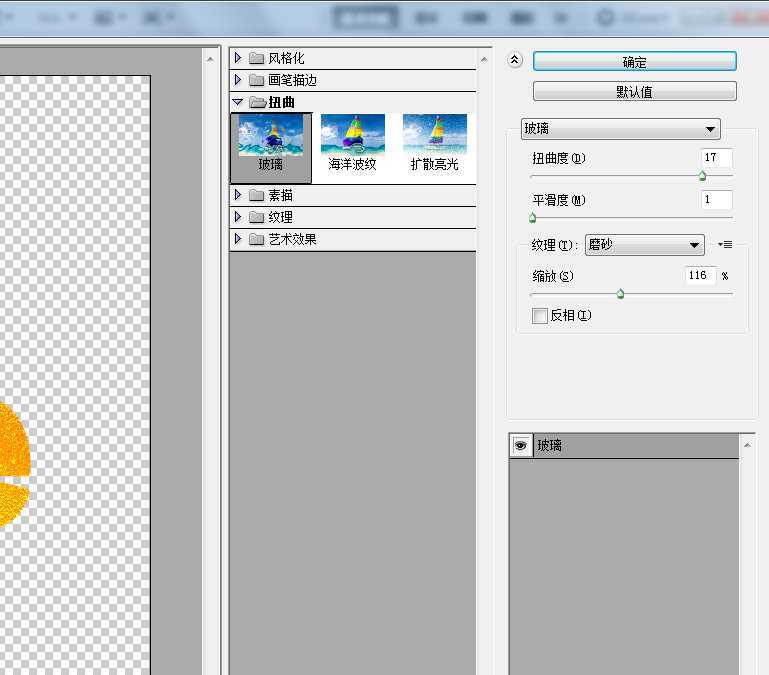Hide the 玻璃 effect layer via eye icon
The height and width of the screenshot is (675, 769).
tap(521, 446)
